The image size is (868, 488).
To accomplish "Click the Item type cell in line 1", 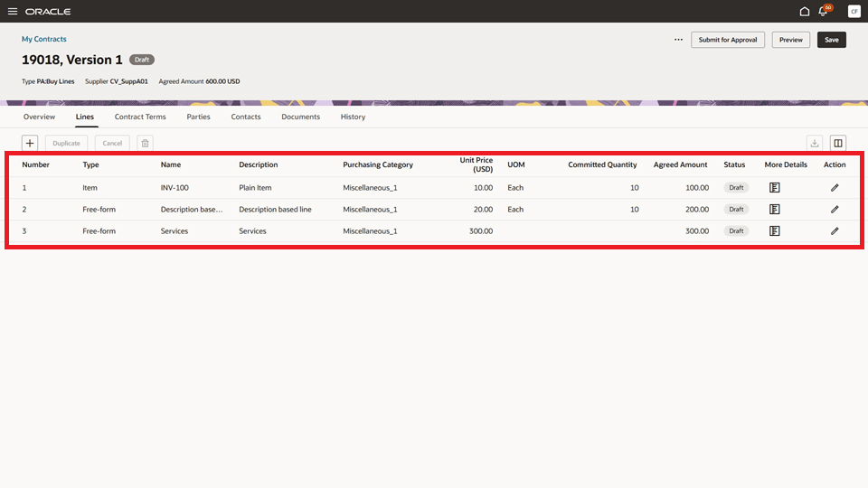I will click(90, 188).
